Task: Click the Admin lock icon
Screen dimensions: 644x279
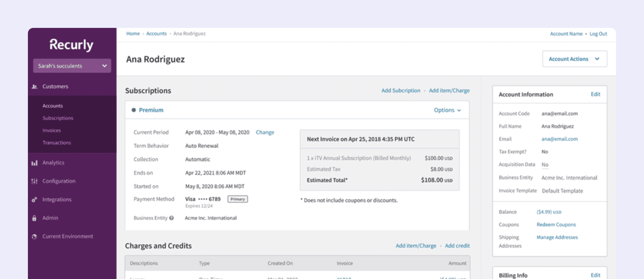Action: [x=34, y=218]
